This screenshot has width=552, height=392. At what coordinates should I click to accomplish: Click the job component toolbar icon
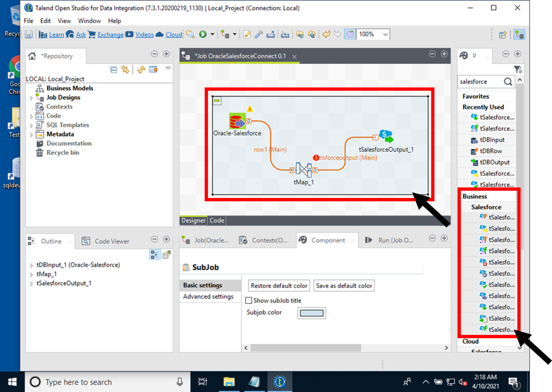click(x=225, y=34)
